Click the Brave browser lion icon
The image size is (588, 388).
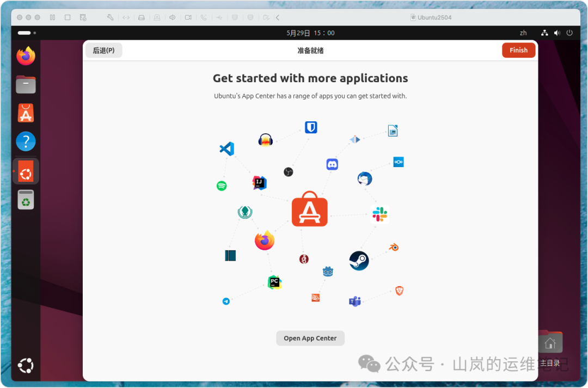click(x=399, y=291)
